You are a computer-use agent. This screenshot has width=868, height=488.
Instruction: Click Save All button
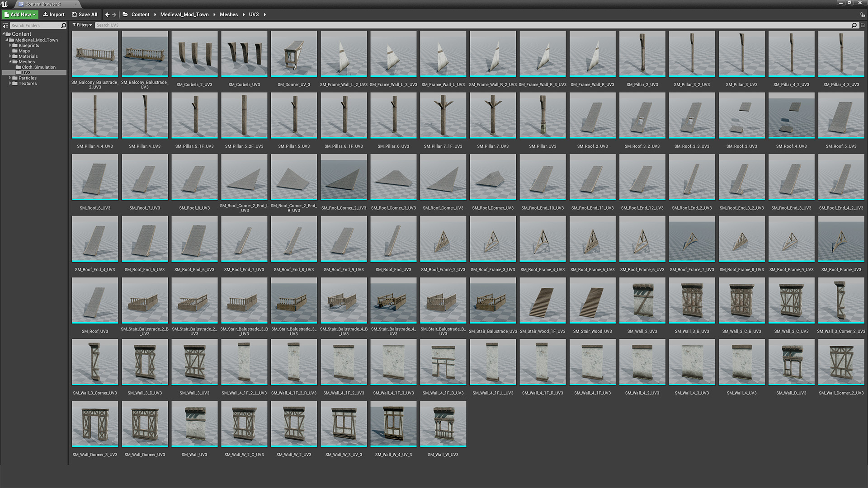(x=85, y=14)
